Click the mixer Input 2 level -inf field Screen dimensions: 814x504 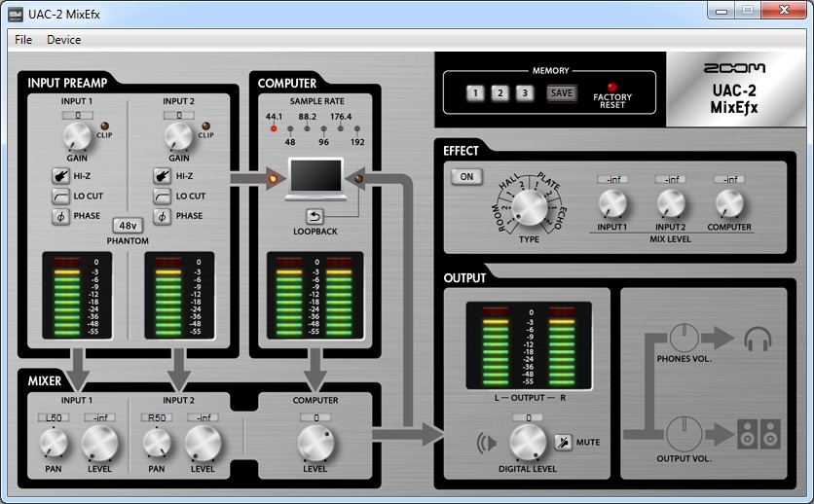point(203,417)
